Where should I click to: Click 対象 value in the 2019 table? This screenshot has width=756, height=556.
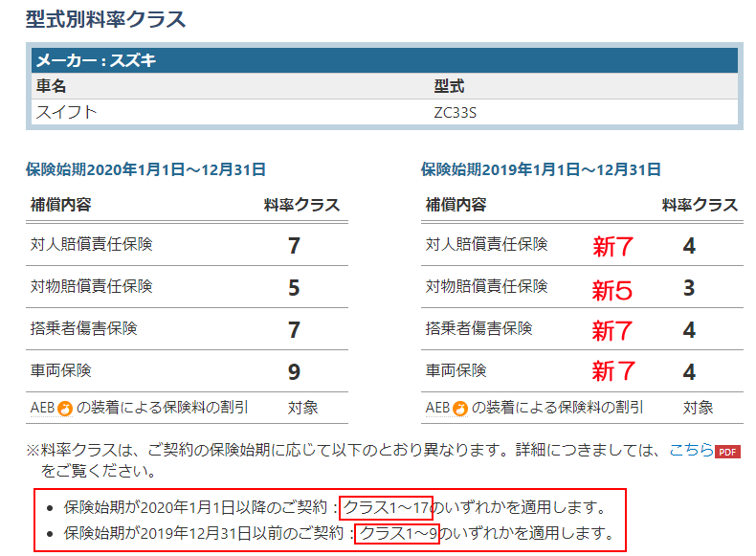pos(698,408)
